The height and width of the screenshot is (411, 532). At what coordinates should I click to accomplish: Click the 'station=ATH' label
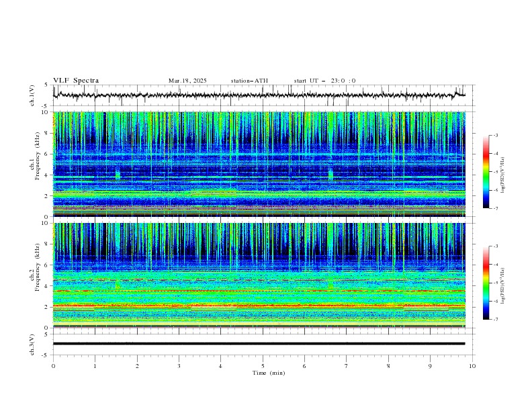249,81
